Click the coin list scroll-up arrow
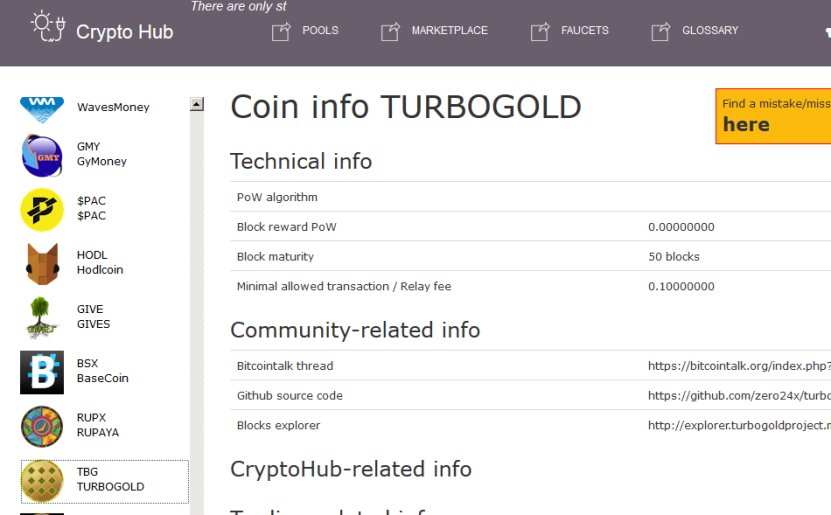 coord(197,104)
